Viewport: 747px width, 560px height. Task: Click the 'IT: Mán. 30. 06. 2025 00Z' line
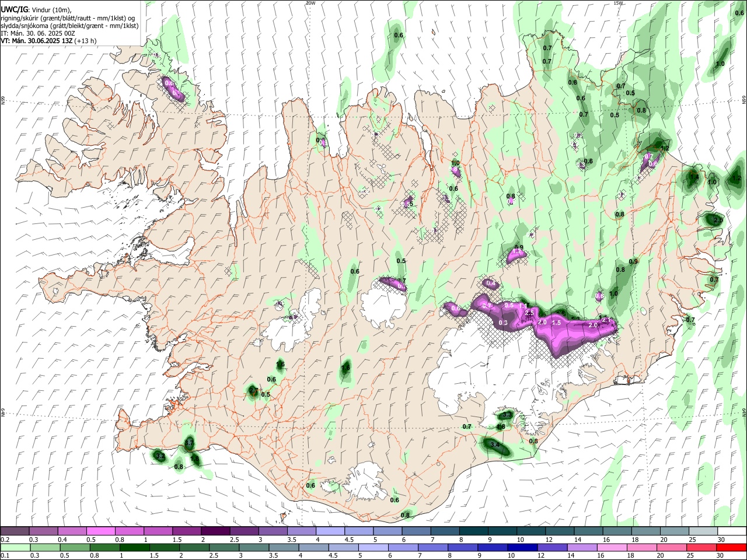point(38,33)
